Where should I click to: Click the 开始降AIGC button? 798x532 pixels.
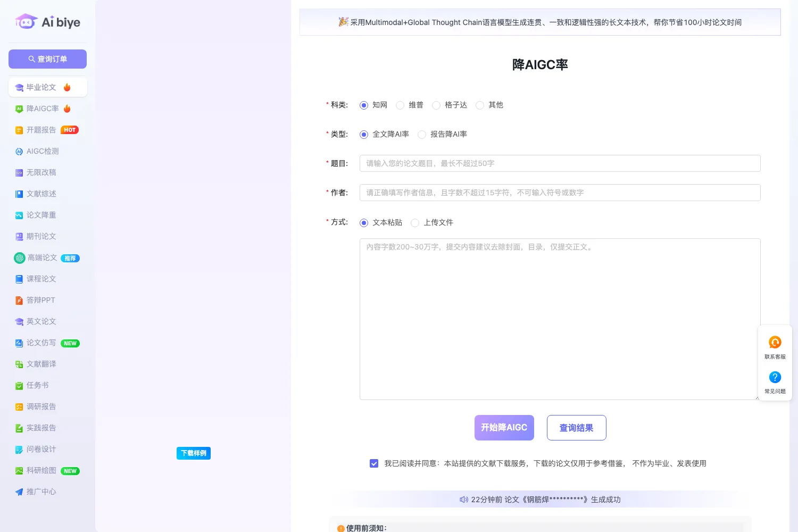[x=504, y=428]
